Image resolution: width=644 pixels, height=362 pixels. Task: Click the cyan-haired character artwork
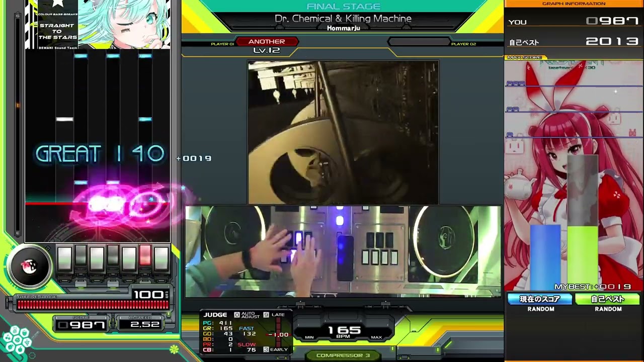pyautogui.click(x=124, y=24)
